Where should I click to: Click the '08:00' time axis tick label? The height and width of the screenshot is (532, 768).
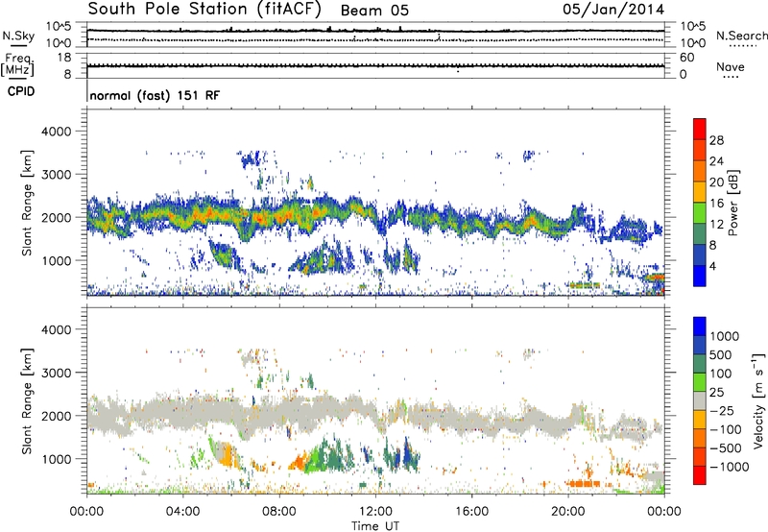tap(279, 512)
